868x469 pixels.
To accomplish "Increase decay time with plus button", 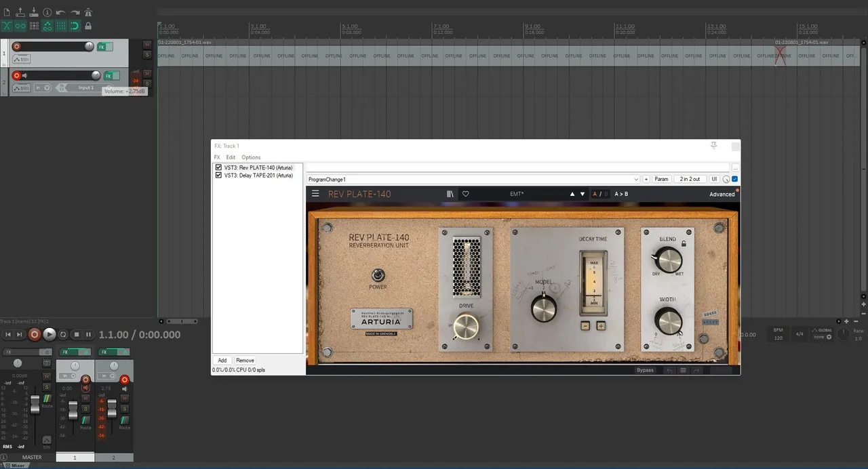I will (x=601, y=326).
